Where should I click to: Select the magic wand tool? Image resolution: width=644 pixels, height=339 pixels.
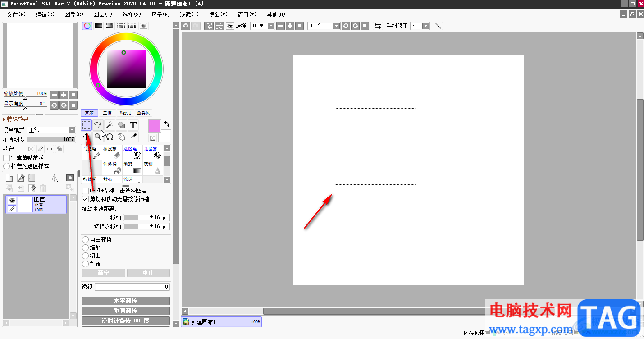tap(110, 125)
